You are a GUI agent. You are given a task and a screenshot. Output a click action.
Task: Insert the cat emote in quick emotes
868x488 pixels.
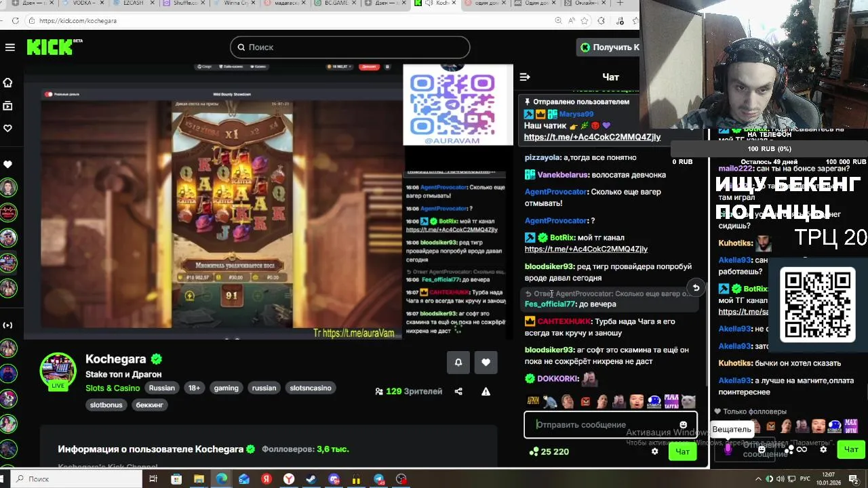tap(688, 401)
